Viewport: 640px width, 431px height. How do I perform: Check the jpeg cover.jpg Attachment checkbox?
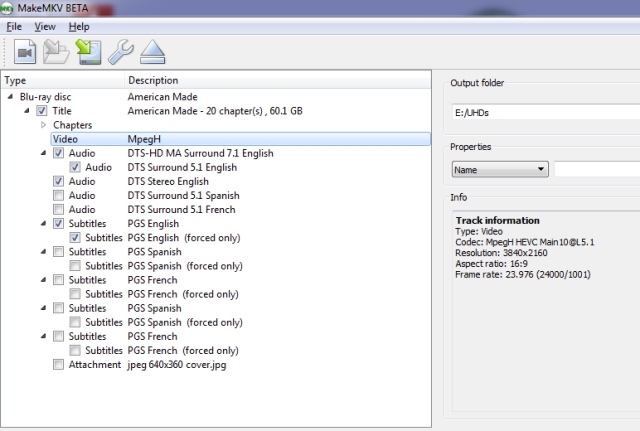[x=58, y=364]
